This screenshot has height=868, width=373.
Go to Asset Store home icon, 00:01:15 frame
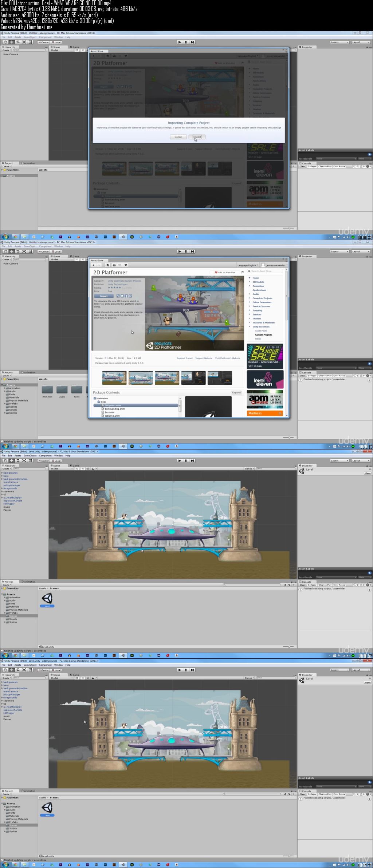[x=107, y=265]
